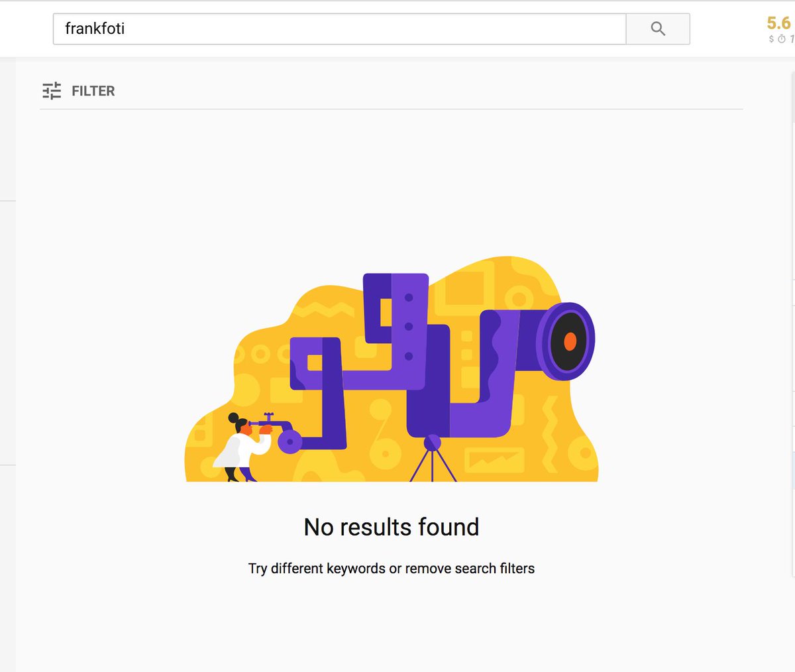Screen dimensions: 795x672
Task: Click the empty end of the search field
Action: 530,28
